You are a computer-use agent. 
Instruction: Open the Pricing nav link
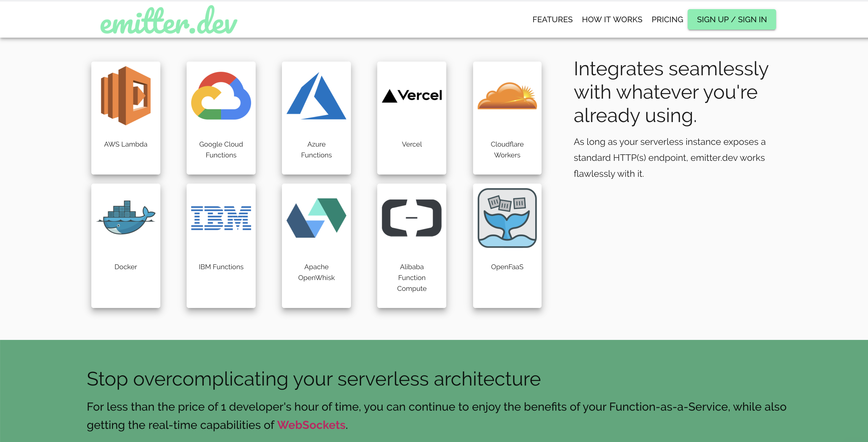667,19
